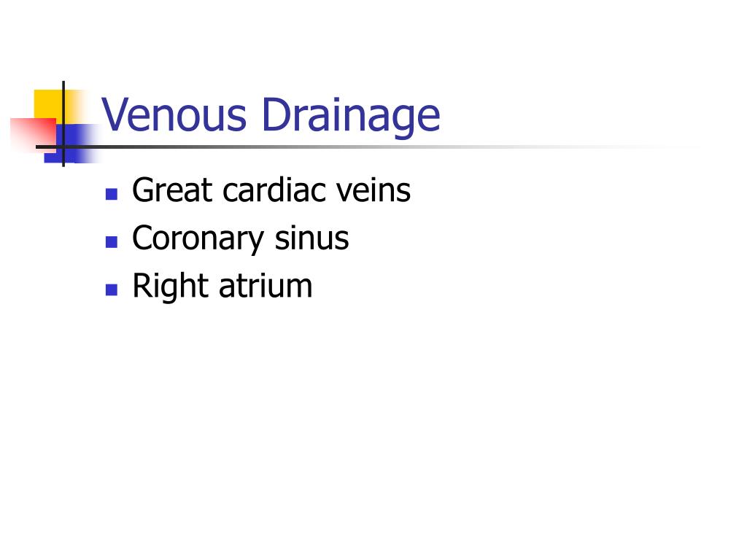The image size is (747, 560).
Task: Click the word Venous in the title
Action: 174,114
